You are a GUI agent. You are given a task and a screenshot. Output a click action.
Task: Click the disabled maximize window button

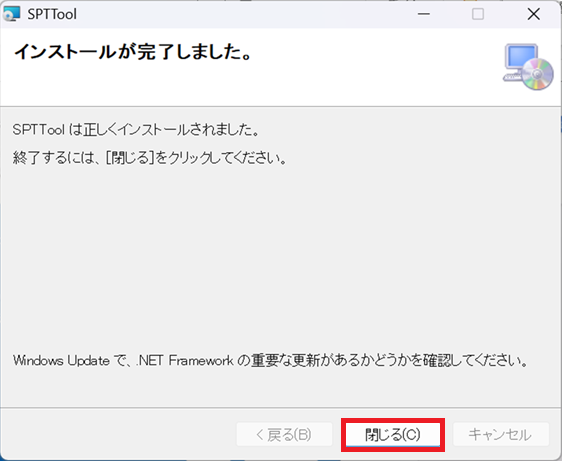click(x=478, y=14)
